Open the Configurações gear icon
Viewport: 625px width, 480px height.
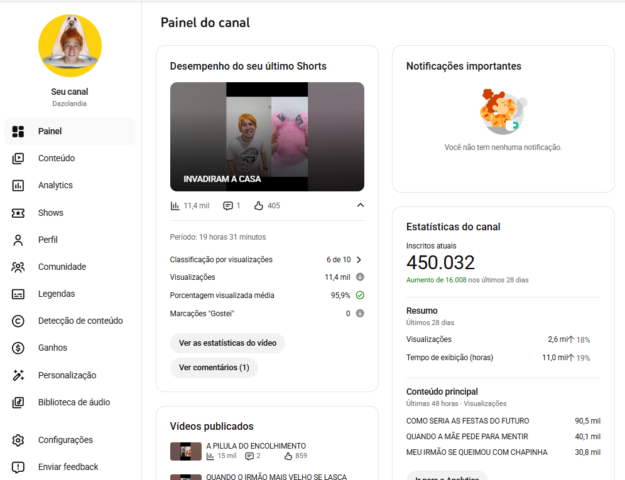click(x=18, y=440)
